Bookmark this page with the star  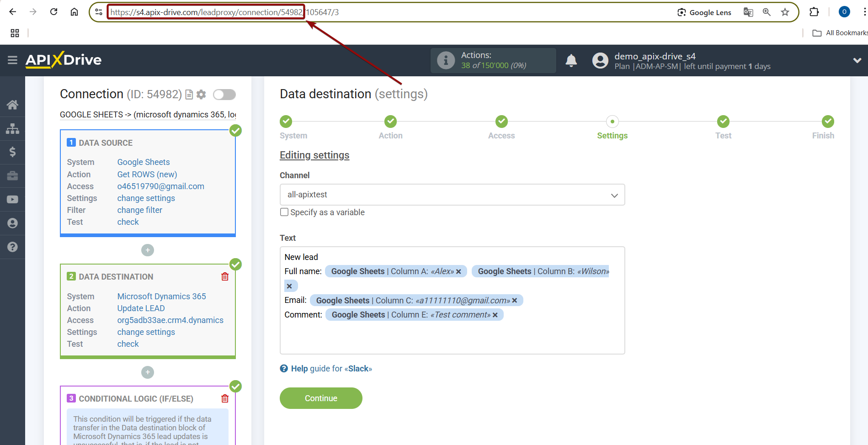785,12
